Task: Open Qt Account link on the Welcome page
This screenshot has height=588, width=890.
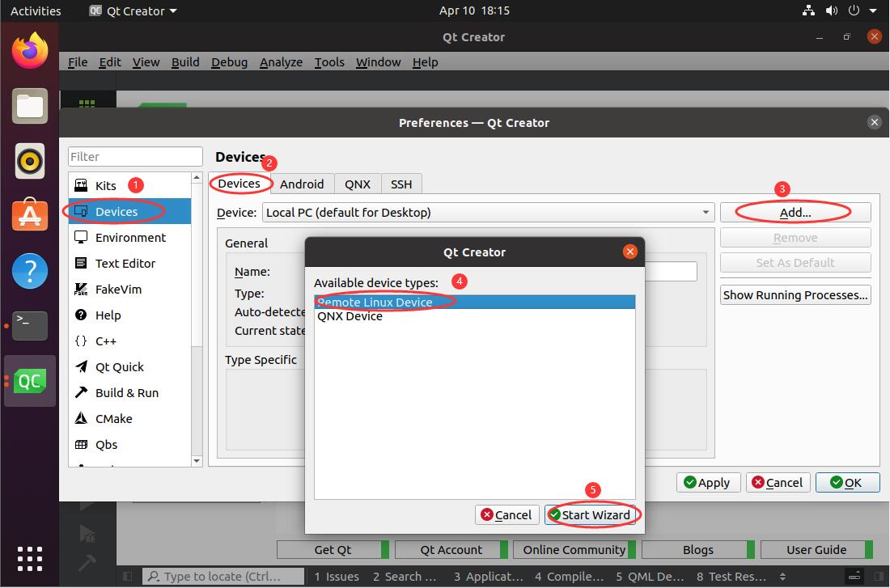Action: (451, 549)
